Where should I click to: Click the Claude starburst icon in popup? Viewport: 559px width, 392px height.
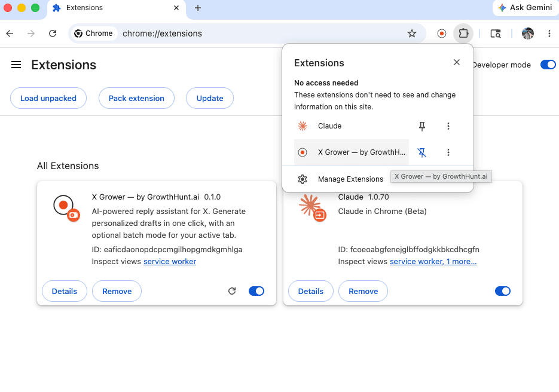(303, 126)
